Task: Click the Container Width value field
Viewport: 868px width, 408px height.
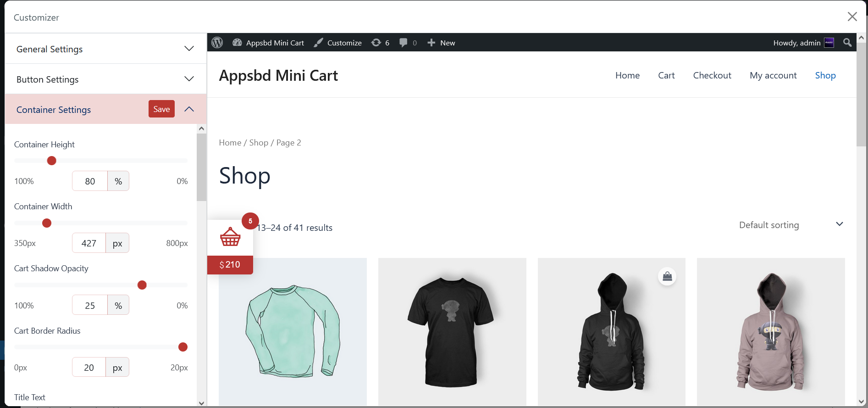Action: 89,243
